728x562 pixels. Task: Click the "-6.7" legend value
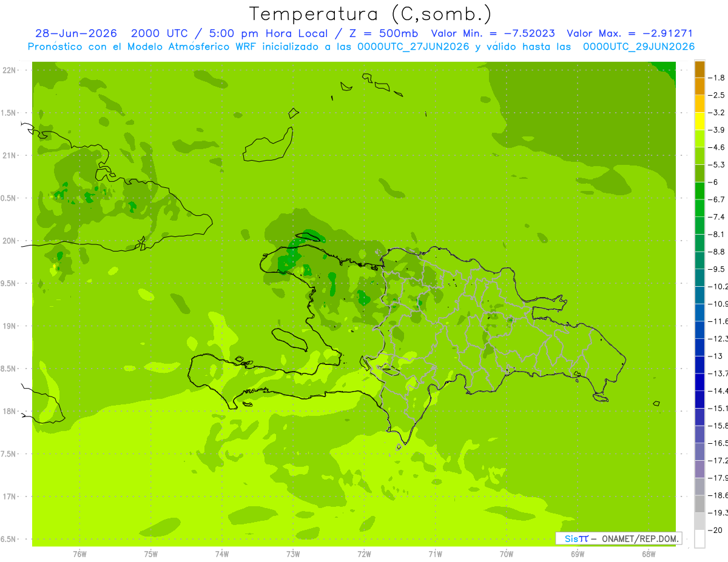[718, 199]
